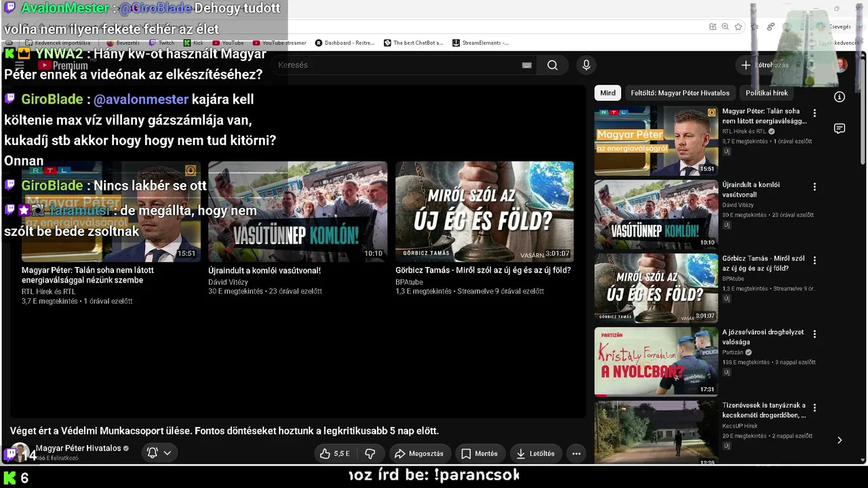Select the Mind filter chip
The image size is (868, 488).
(x=608, y=93)
